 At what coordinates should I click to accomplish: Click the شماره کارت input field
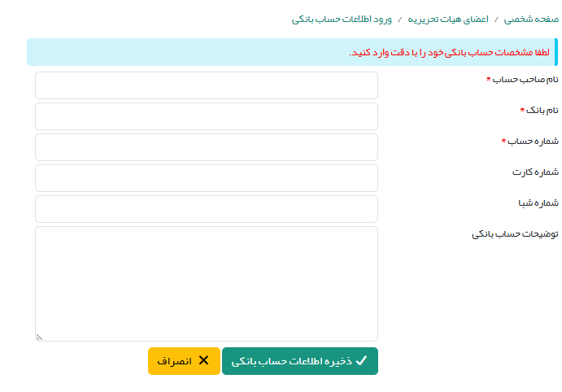coord(207,178)
